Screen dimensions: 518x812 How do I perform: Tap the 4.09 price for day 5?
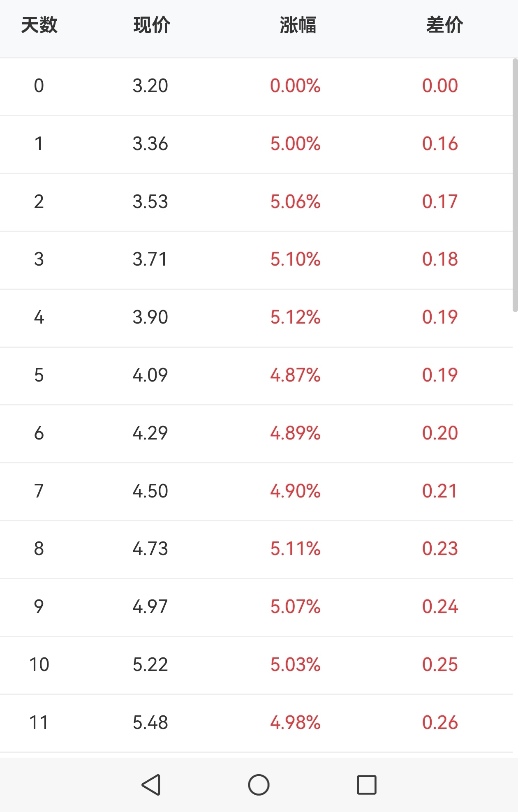coord(150,375)
